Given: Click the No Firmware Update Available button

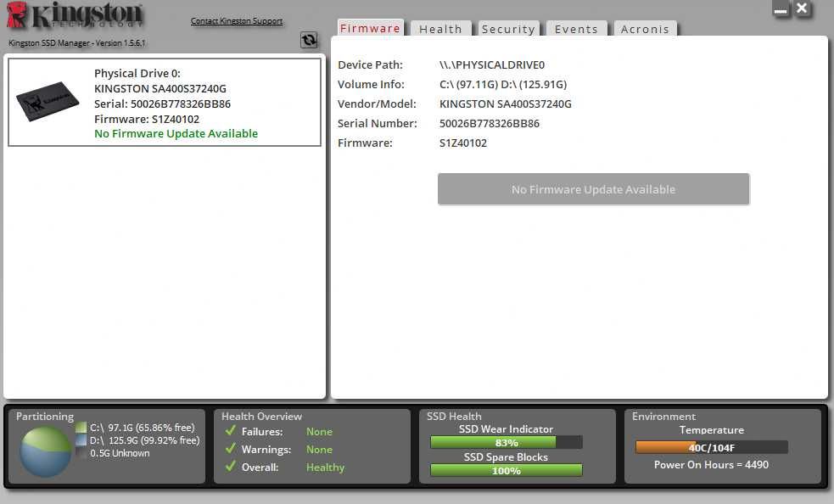Looking at the screenshot, I should [x=594, y=189].
